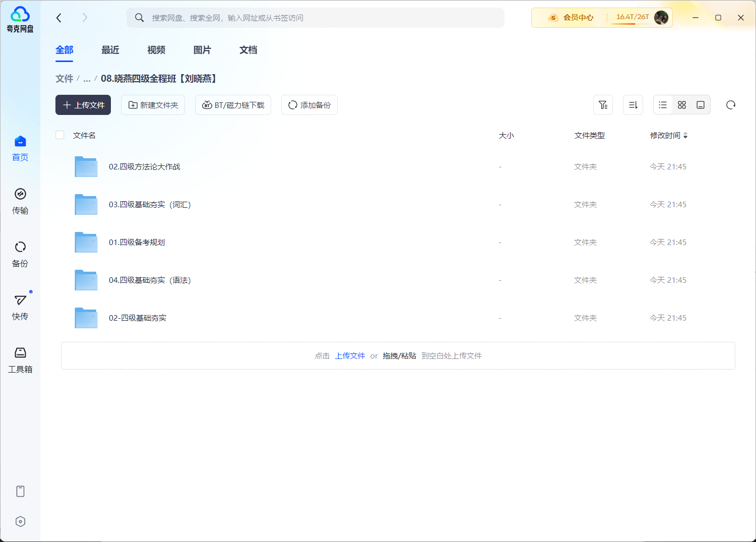The image size is (756, 542).
Task: Open the sort order icon
Action: [633, 105]
